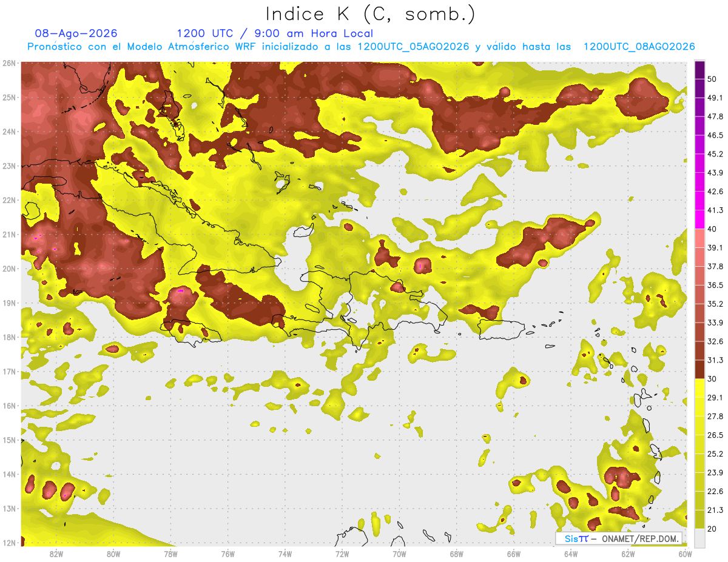This screenshot has height=562, width=728.
Task: Click the 'Indice K (C, somb.)' title
Action: point(371,14)
